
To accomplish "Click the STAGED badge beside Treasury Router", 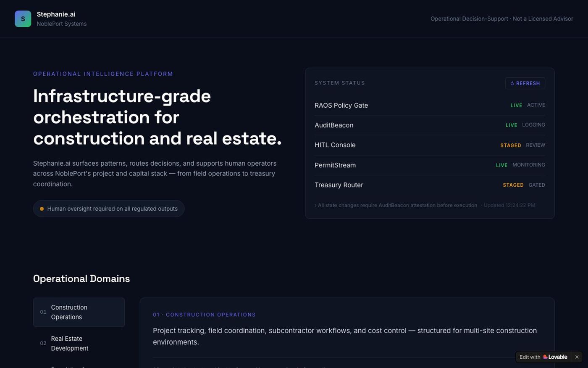I will click(513, 185).
